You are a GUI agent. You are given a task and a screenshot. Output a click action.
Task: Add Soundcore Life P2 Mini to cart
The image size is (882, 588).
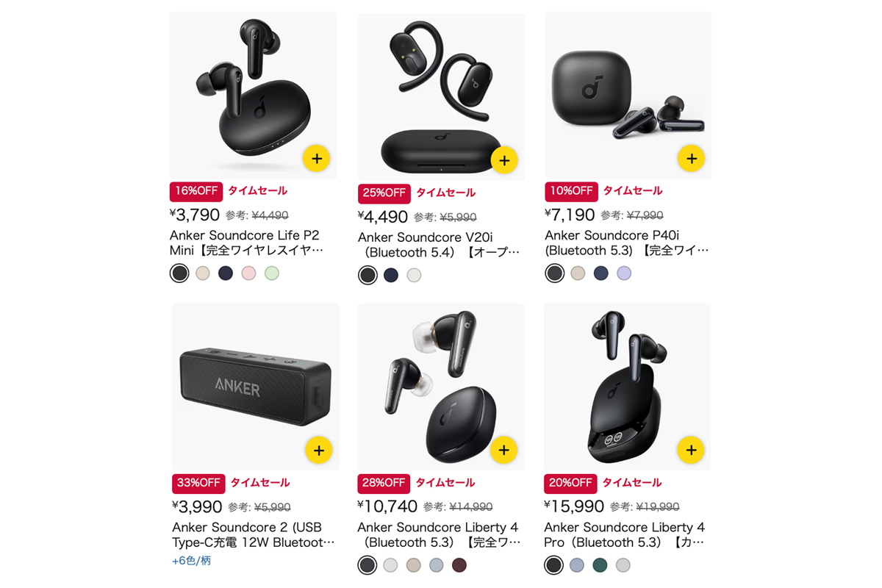[x=316, y=158]
